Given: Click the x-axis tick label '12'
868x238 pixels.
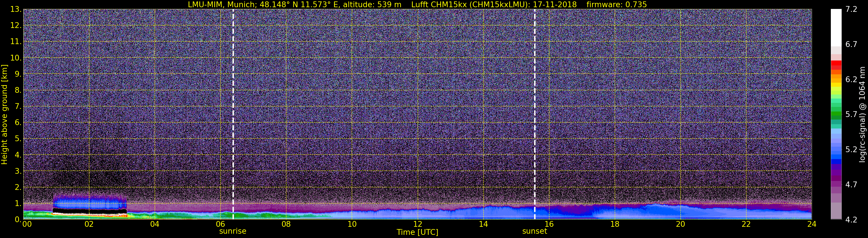Looking at the screenshot, I should point(417,224).
